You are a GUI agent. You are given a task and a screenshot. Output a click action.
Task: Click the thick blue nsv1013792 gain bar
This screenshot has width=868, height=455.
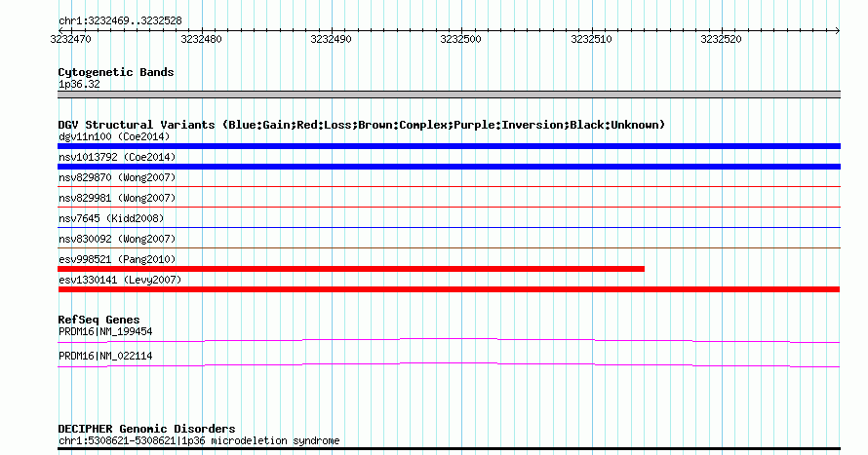(449, 167)
